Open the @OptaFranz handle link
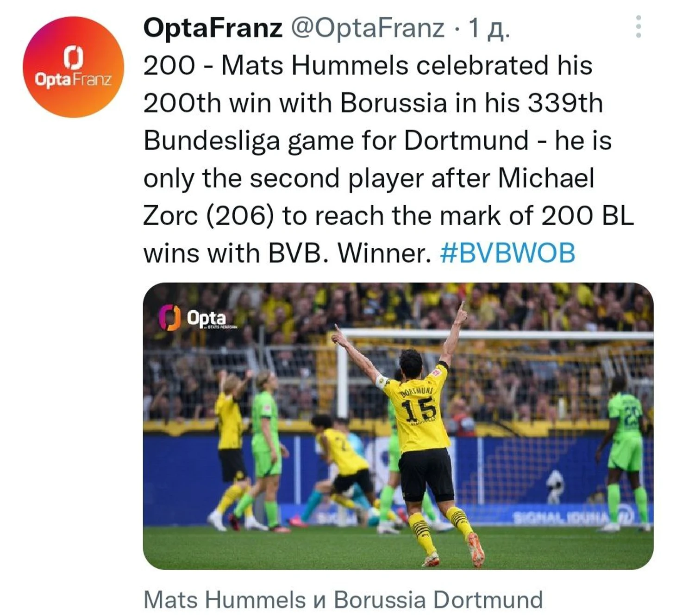Image resolution: width=676 pixels, height=616 pixels. click(368, 28)
